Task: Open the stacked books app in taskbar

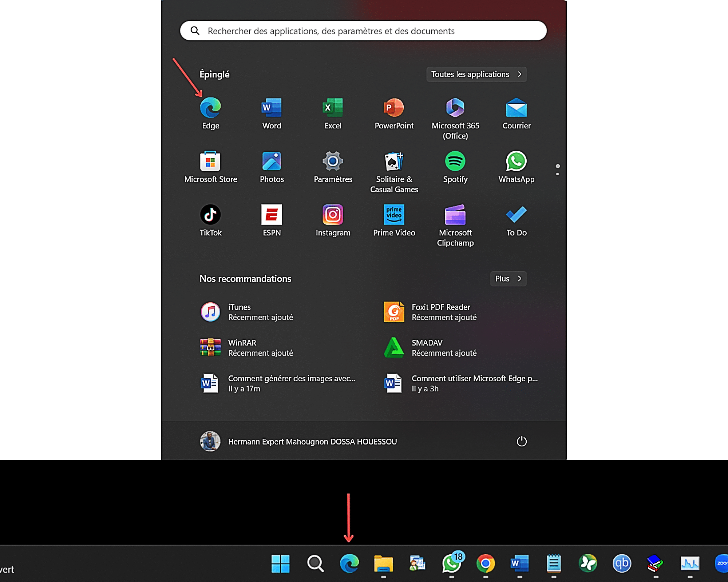Action: pos(656,563)
